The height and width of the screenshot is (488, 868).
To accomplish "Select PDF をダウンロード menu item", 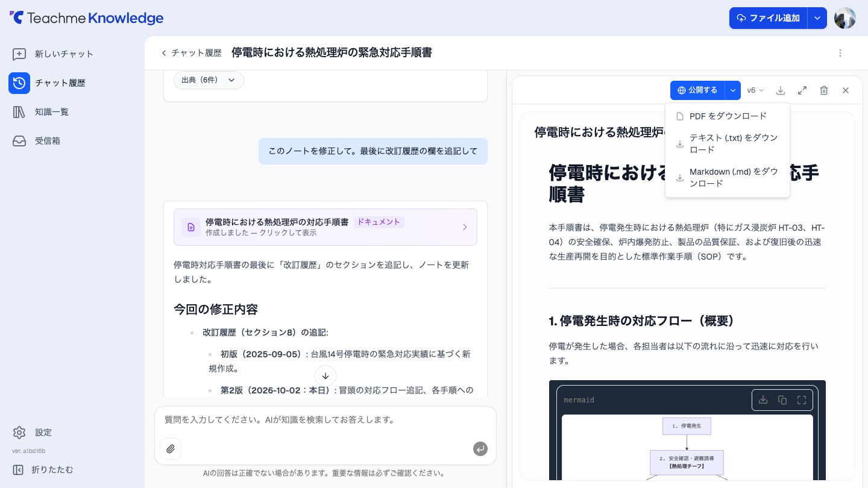I will pyautogui.click(x=728, y=116).
